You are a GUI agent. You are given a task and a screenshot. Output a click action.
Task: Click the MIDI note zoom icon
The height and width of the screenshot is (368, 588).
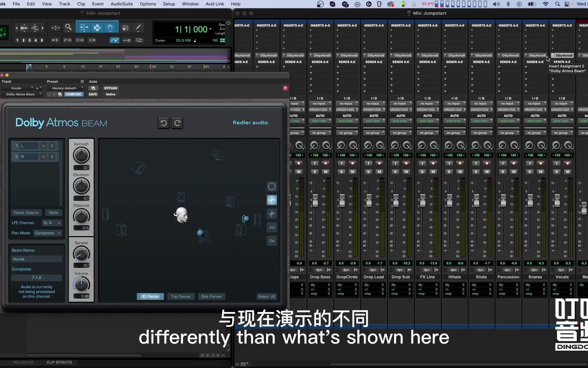click(35, 28)
